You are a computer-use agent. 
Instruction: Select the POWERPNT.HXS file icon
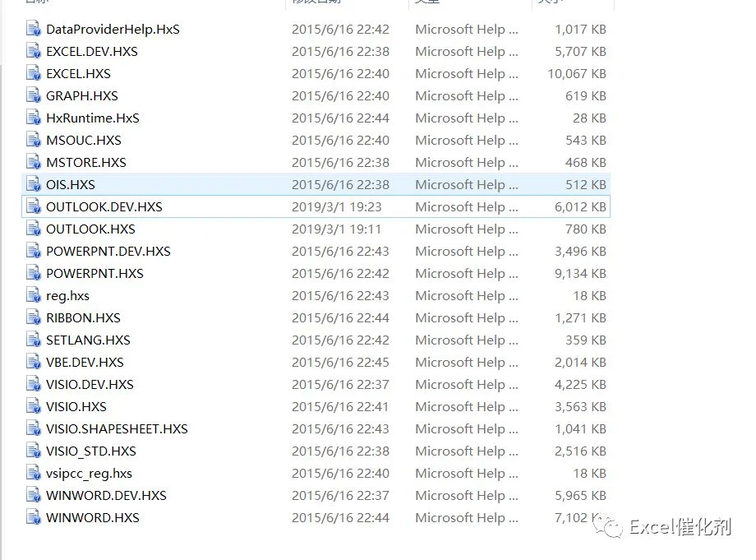34,273
